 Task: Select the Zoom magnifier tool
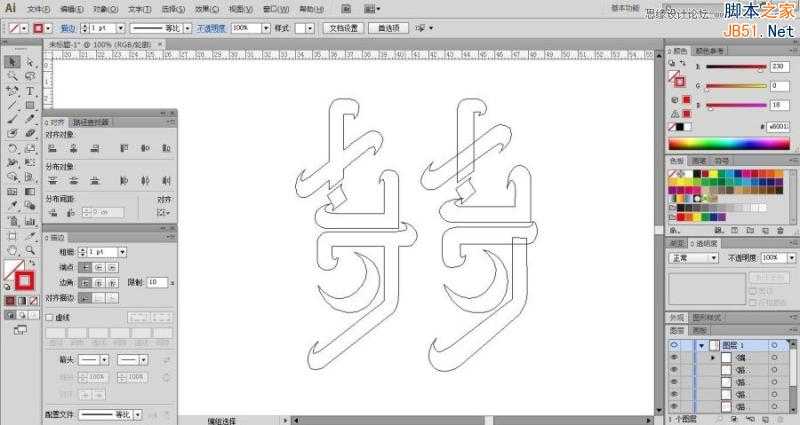30,251
